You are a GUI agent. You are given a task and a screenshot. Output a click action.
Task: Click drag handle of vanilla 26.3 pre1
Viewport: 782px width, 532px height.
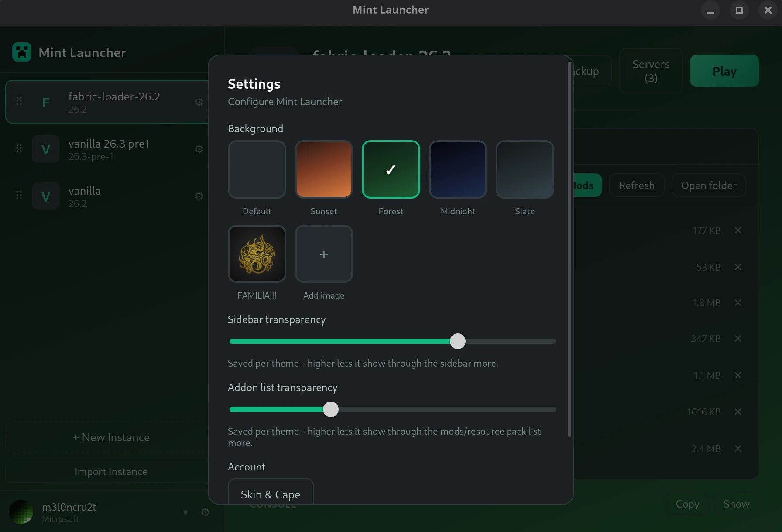tap(19, 148)
